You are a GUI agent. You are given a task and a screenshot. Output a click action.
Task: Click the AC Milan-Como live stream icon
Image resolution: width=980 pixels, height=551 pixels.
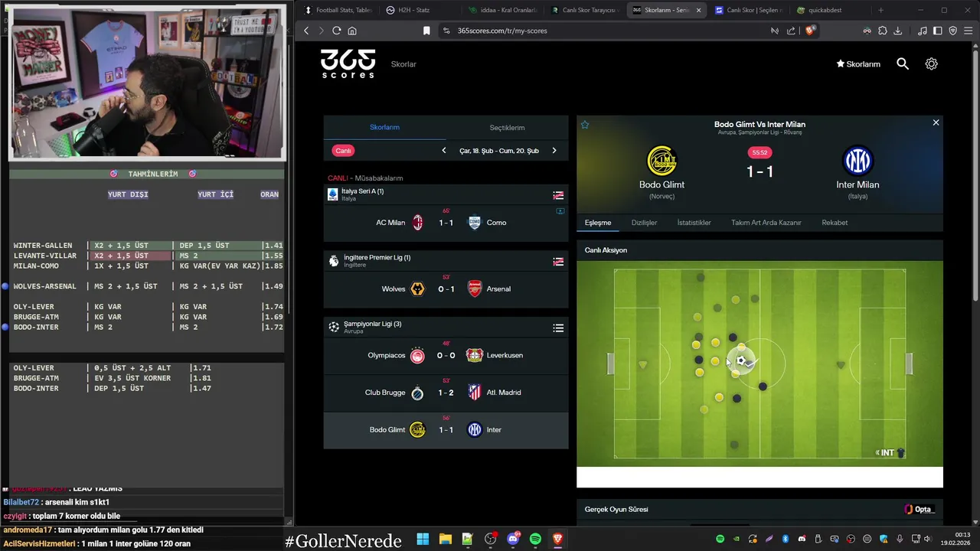point(560,211)
